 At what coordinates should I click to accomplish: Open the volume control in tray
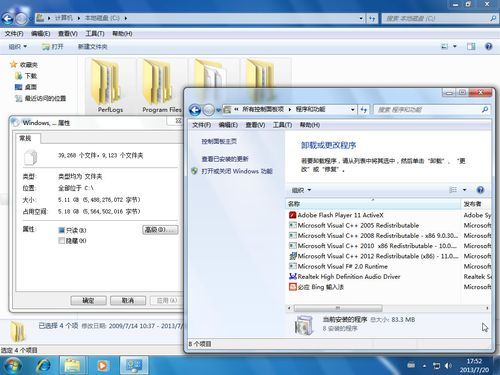pos(448,366)
